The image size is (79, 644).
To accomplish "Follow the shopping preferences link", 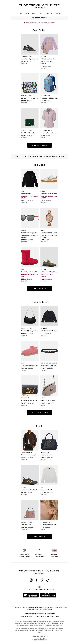I will pos(56,156).
